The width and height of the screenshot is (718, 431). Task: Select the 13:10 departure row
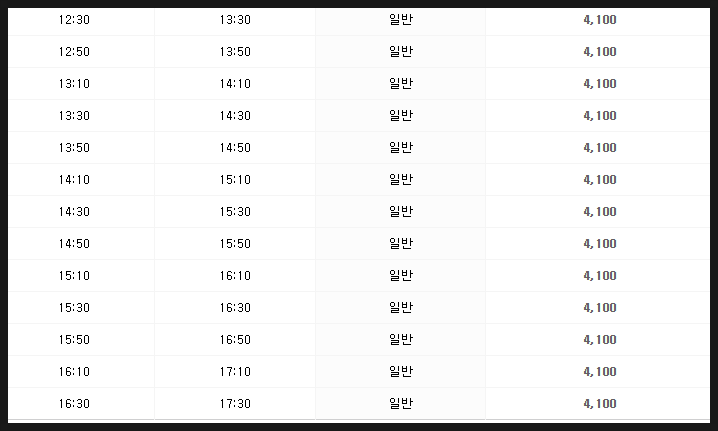tap(359, 84)
